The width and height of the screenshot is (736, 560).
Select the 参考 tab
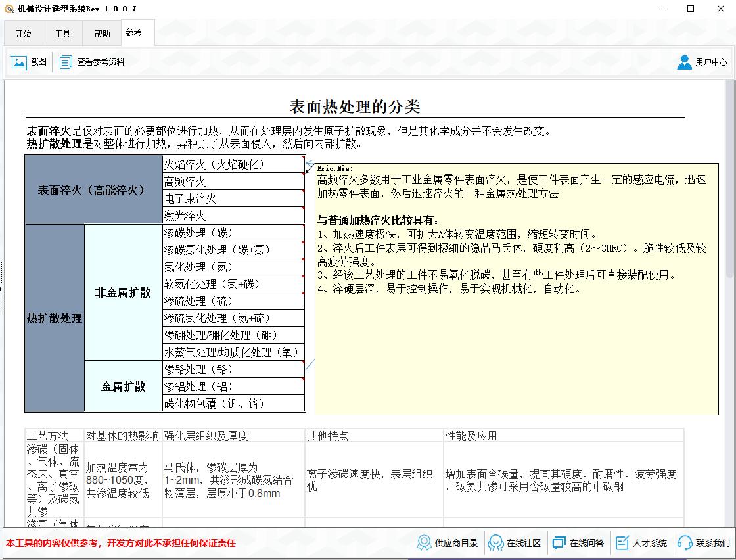tap(133, 33)
